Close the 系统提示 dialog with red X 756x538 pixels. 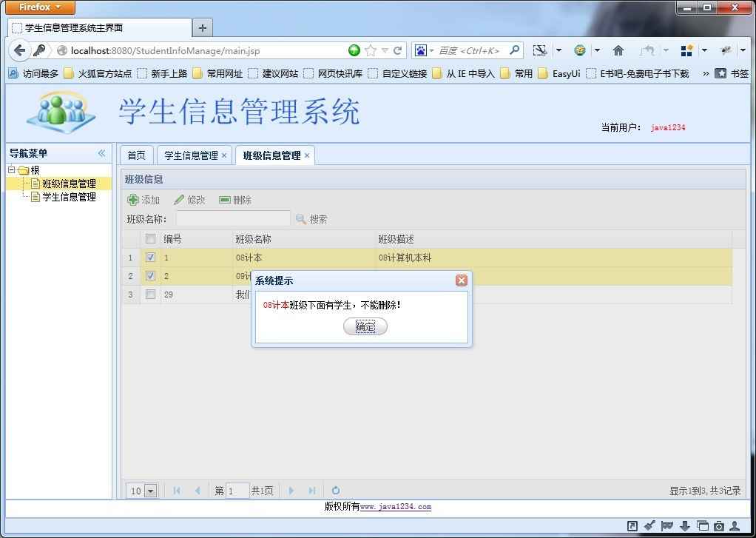(462, 280)
